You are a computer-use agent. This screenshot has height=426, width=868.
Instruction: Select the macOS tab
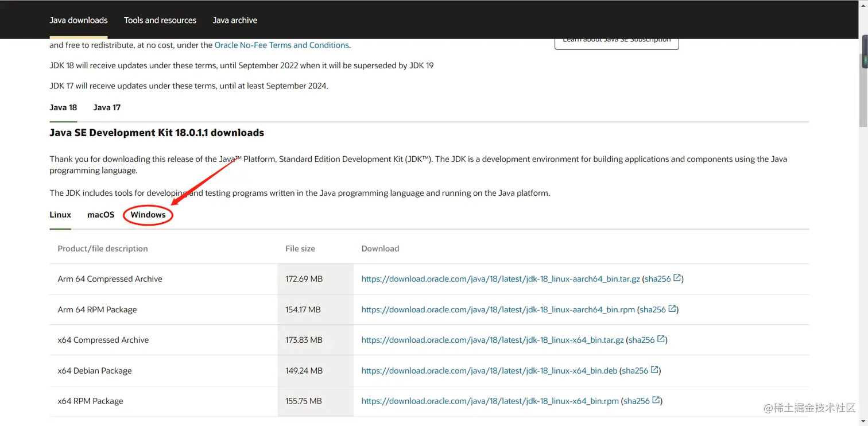[101, 215]
